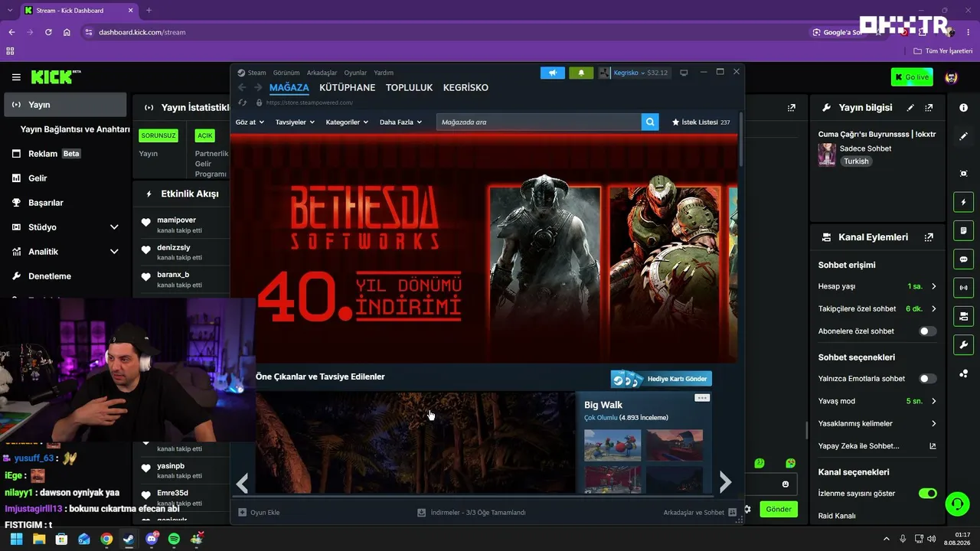Click the green Go live button
The height and width of the screenshot is (551, 980).
[911, 77]
